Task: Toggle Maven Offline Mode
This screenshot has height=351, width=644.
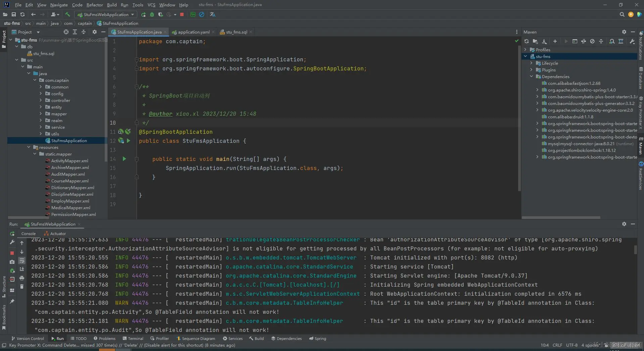Action: [584, 41]
